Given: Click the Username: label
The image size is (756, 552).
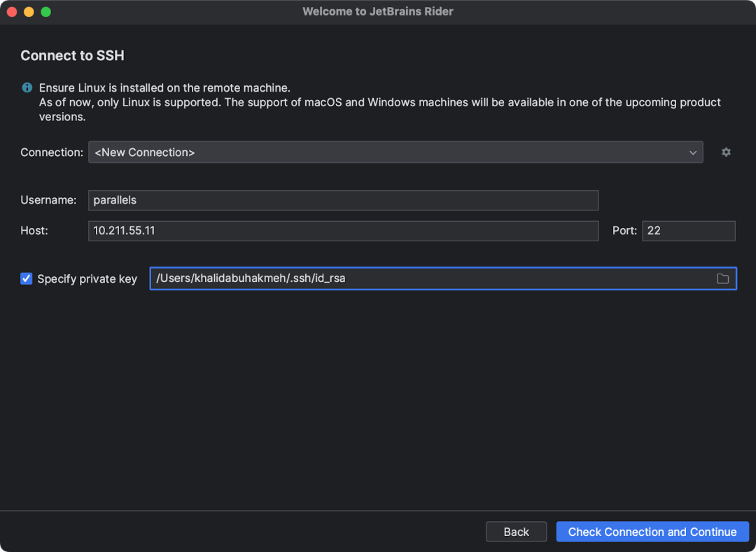Looking at the screenshot, I should [48, 200].
